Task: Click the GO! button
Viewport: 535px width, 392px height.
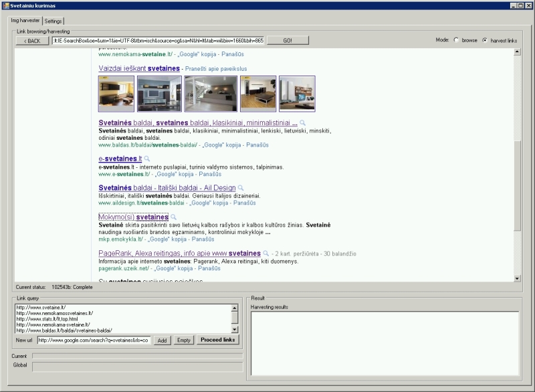Action: tap(288, 41)
